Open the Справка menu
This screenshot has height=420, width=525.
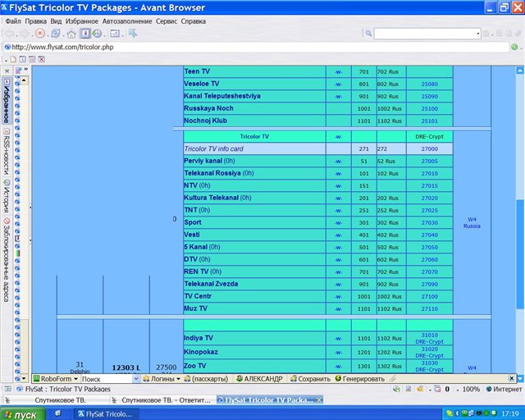[194, 21]
